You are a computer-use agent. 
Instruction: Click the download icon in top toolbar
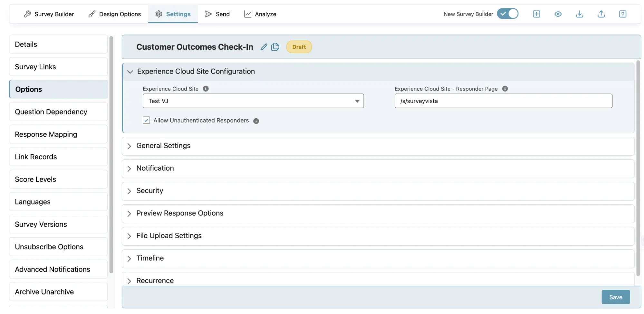click(579, 14)
